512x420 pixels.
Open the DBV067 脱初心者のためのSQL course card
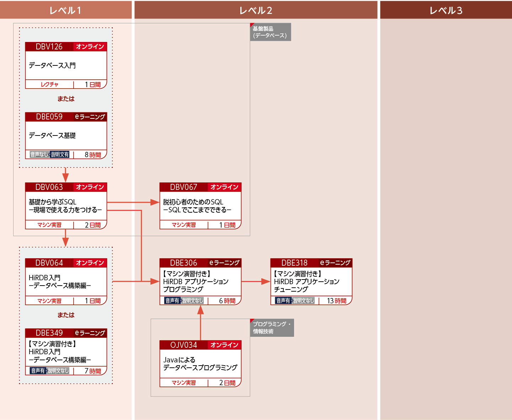point(201,206)
